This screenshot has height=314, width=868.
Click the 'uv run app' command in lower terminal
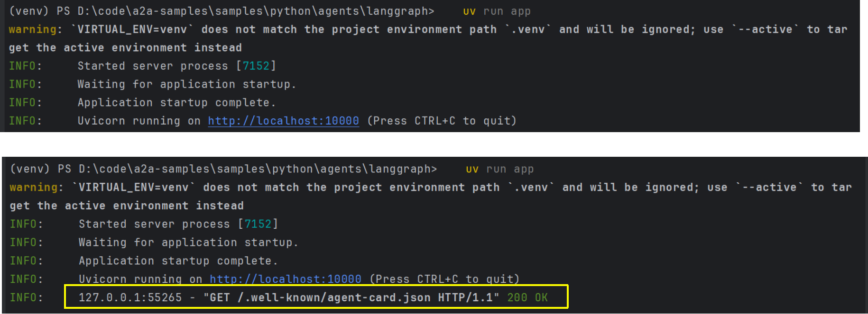coord(499,169)
